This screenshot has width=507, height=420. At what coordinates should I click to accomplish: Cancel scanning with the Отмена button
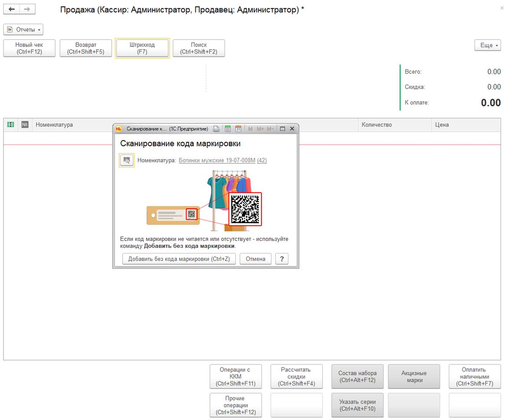click(255, 259)
